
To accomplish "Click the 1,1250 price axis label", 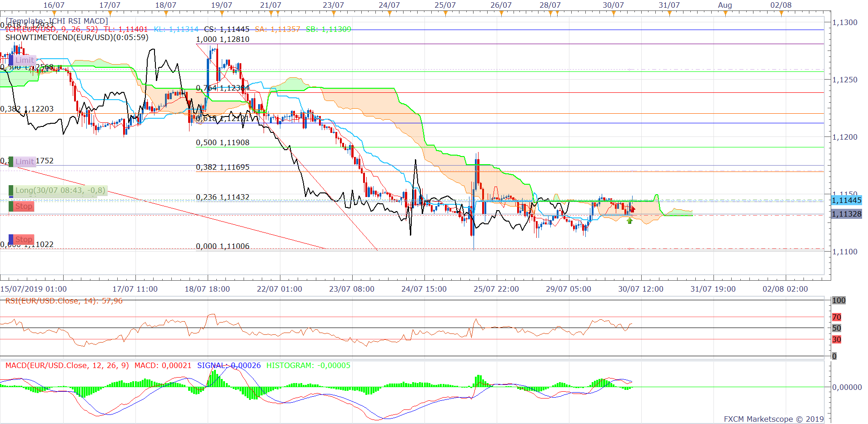I will (845, 80).
